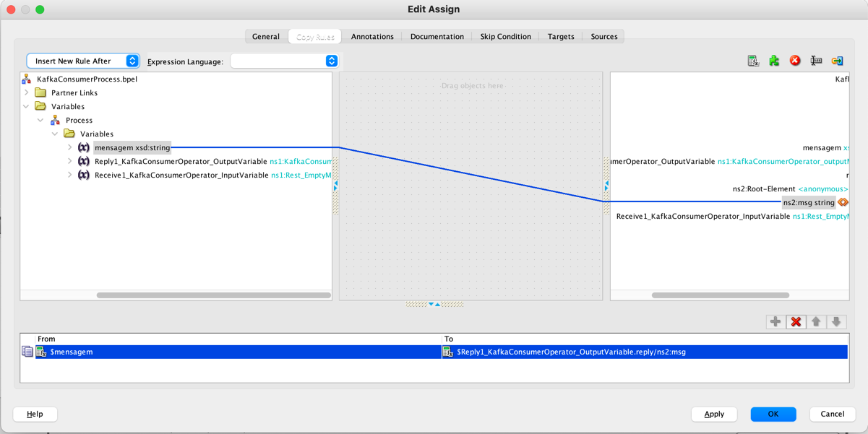Click the Reply1 OutputVariable (x) icon
Screen dimensions: 868x434
coord(84,161)
